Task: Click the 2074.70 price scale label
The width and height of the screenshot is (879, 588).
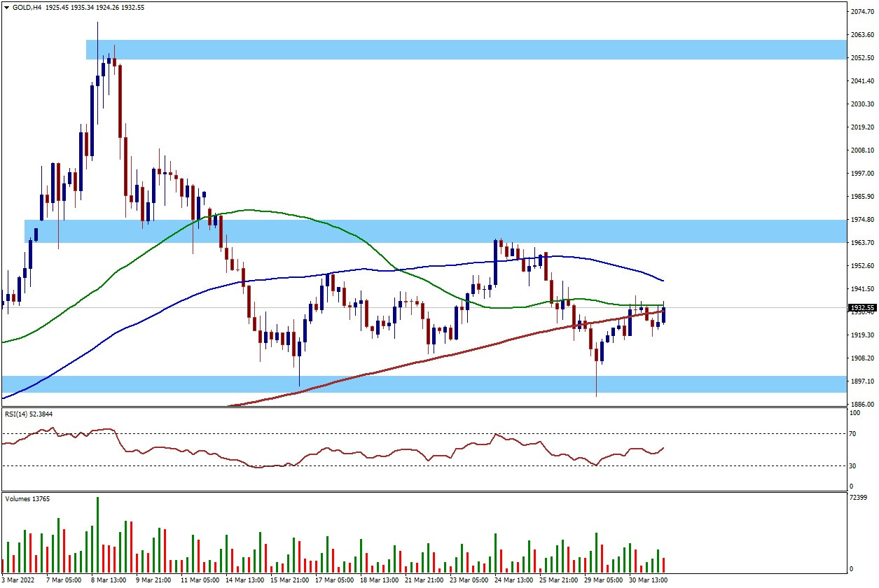Action: (859, 12)
